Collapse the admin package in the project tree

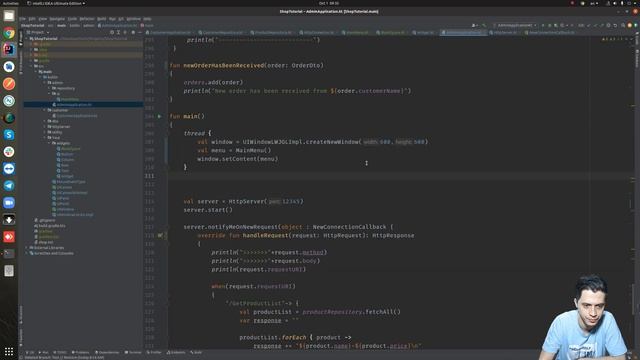45,82
